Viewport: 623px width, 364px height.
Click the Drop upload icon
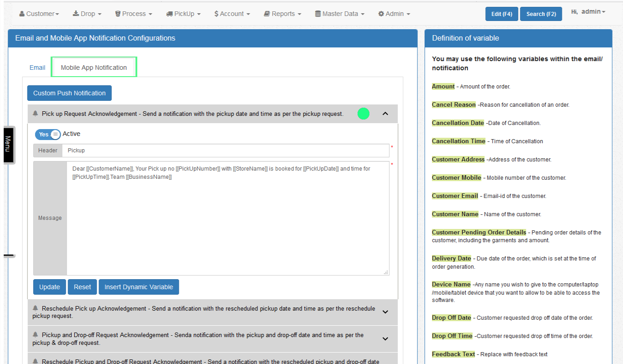tap(77, 14)
